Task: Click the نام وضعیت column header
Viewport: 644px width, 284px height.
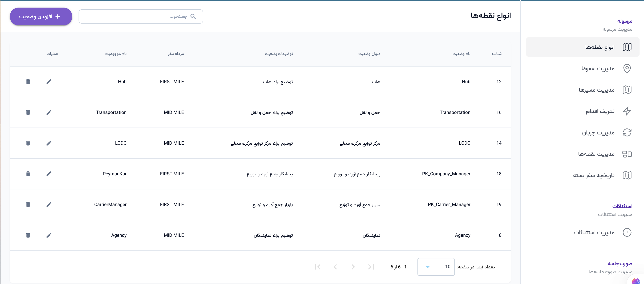Action: tap(461, 54)
